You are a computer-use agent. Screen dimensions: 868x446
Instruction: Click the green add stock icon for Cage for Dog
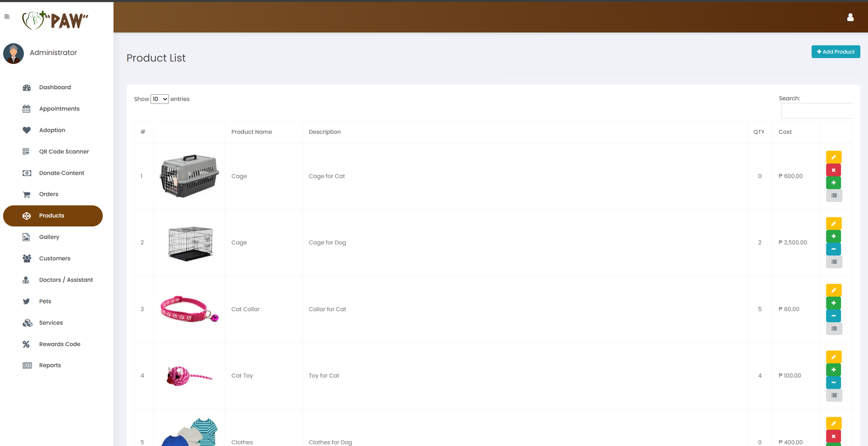(833, 236)
